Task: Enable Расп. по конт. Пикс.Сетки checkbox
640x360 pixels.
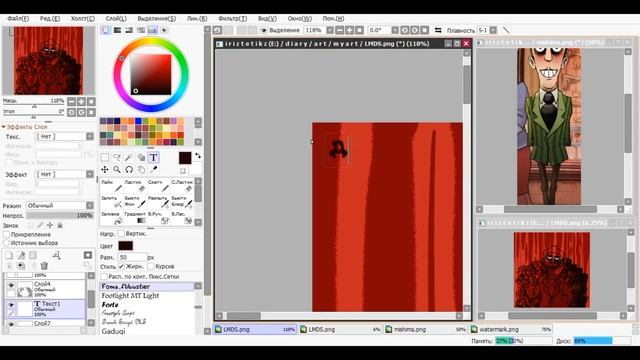Action: [104, 277]
